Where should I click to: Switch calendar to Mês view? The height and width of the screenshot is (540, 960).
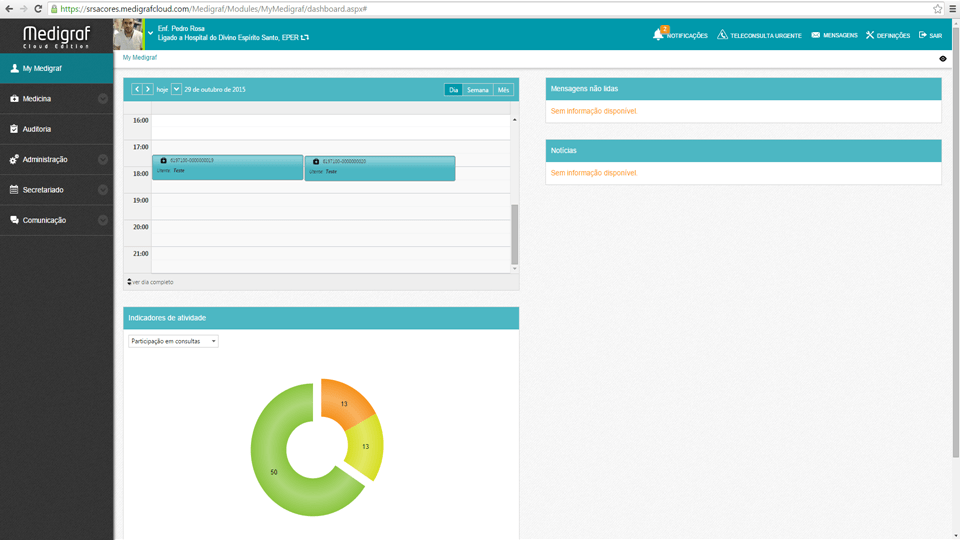click(503, 90)
